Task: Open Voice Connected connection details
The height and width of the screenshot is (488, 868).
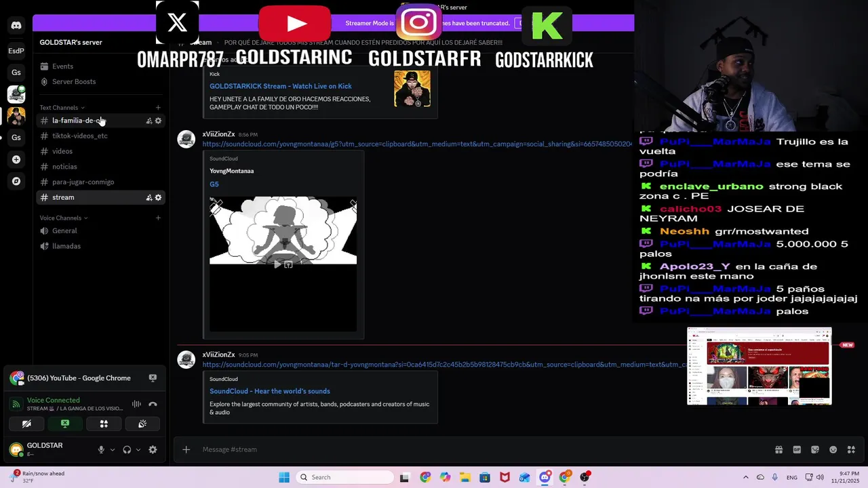Action: pos(53,400)
